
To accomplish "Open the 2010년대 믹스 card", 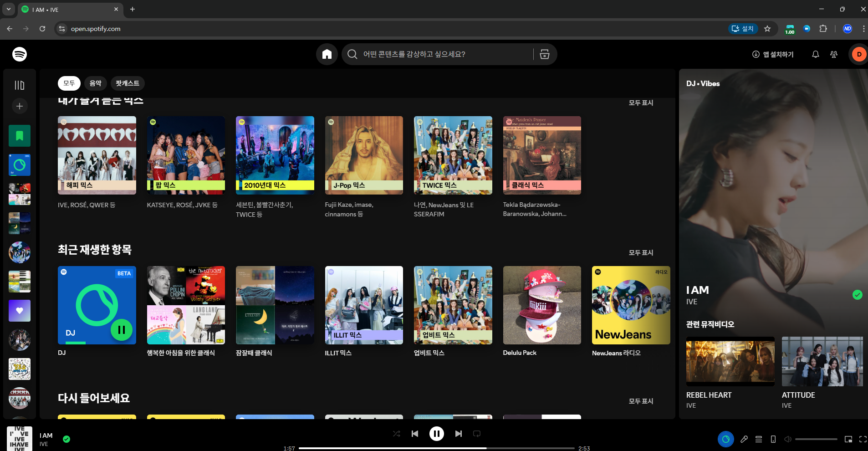I will tap(275, 155).
